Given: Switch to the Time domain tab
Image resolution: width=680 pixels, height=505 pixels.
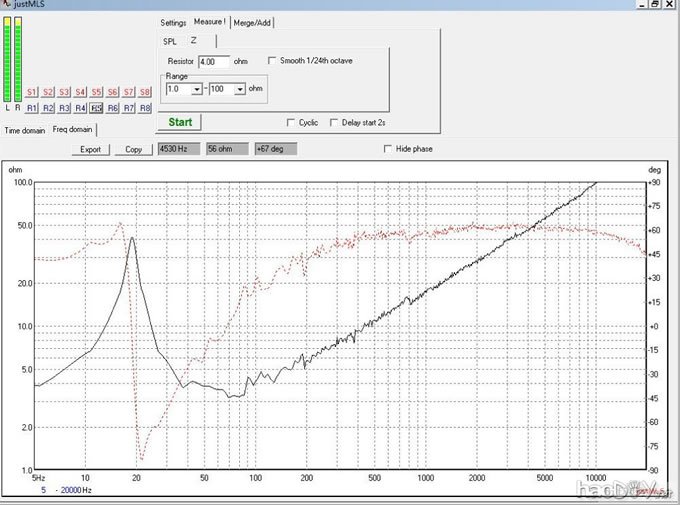Looking at the screenshot, I should (25, 130).
